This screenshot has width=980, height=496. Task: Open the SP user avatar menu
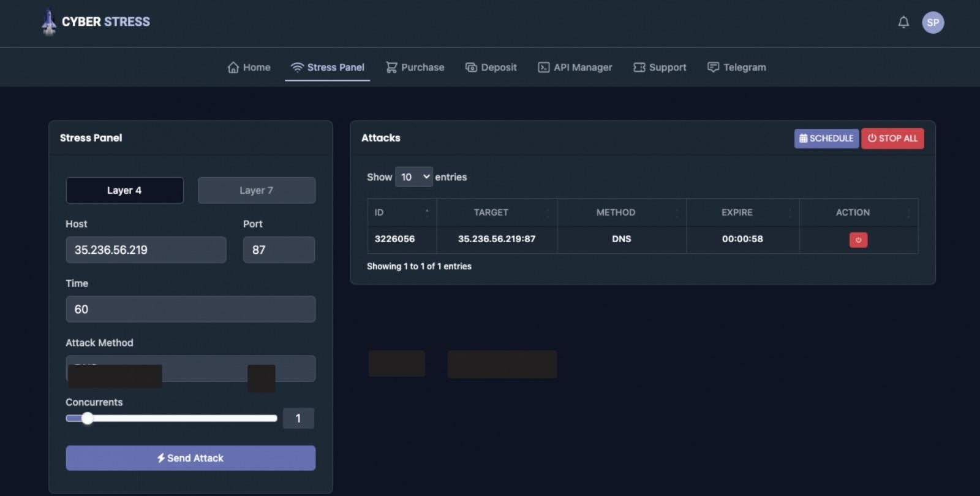(x=932, y=23)
